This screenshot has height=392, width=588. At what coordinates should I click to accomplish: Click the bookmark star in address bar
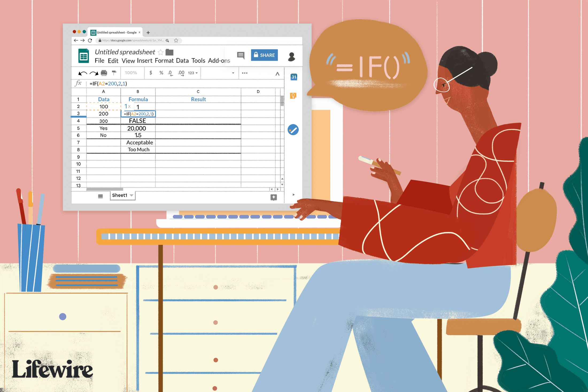tap(176, 40)
